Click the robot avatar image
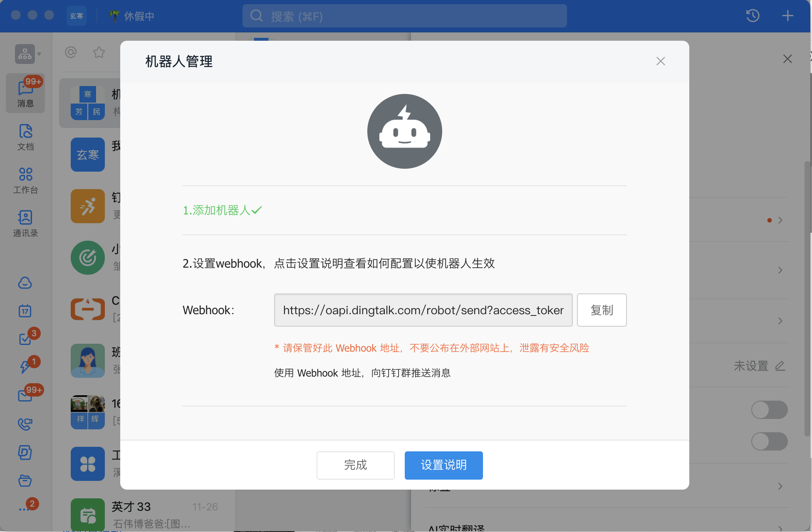 coord(405,131)
